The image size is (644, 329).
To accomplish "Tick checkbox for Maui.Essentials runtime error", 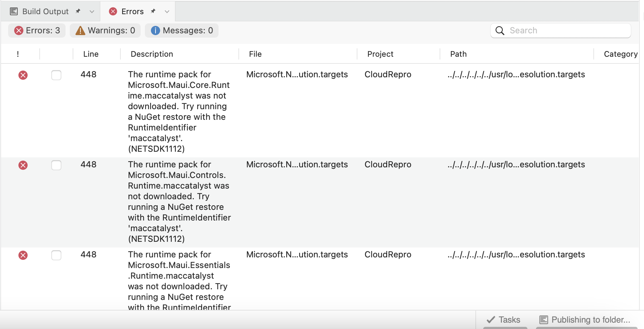I will pyautogui.click(x=56, y=255).
